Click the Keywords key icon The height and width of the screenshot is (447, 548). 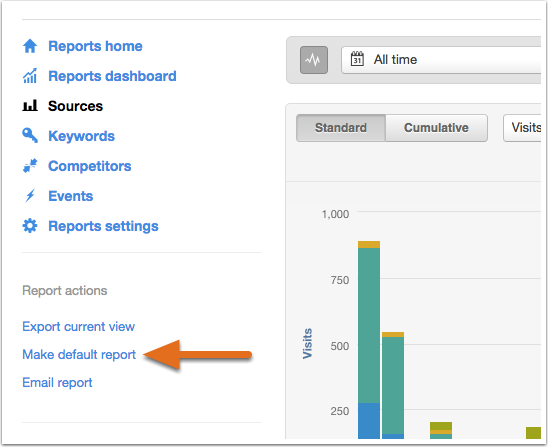[30, 136]
